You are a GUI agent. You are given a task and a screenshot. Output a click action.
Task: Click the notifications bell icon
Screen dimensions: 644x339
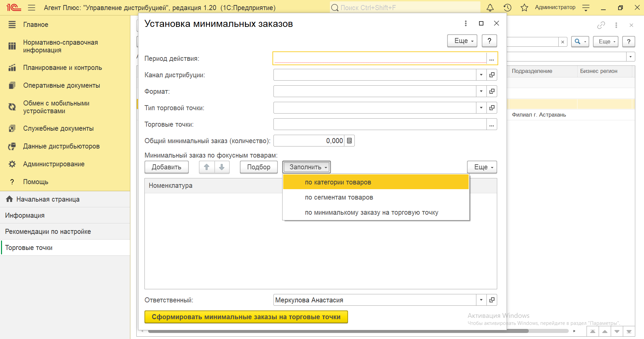pos(490,8)
